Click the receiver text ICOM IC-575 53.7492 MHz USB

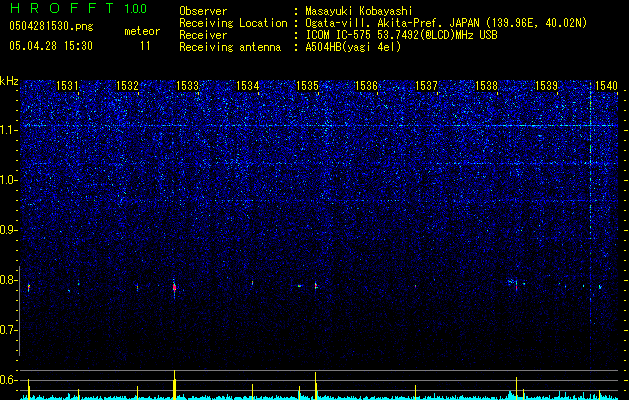coord(401,35)
